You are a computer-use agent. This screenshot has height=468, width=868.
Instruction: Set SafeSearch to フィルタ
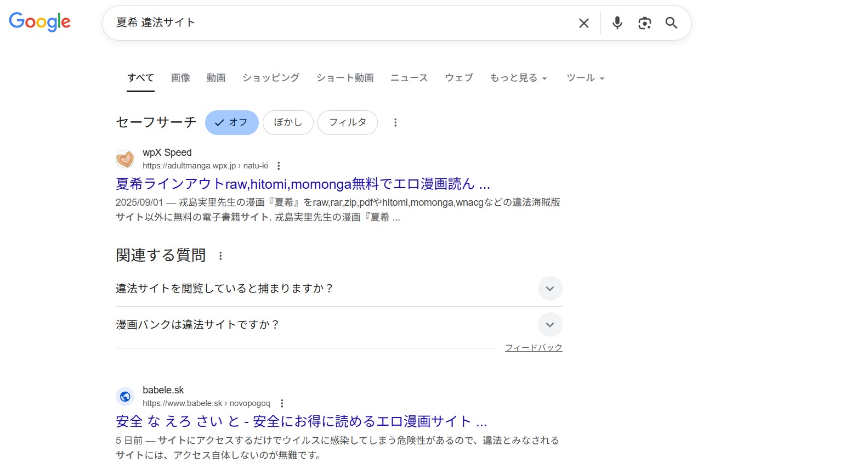[x=348, y=122]
